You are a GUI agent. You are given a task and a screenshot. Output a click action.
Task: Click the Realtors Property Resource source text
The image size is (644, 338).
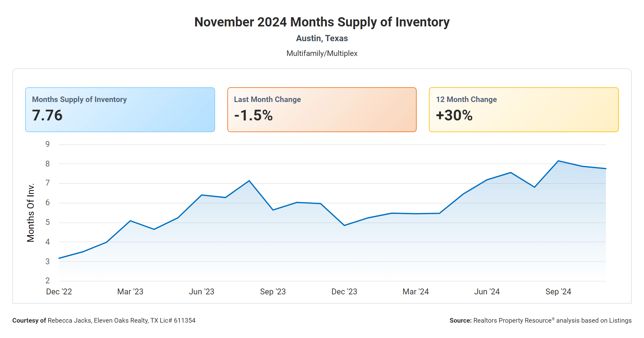[x=540, y=320]
